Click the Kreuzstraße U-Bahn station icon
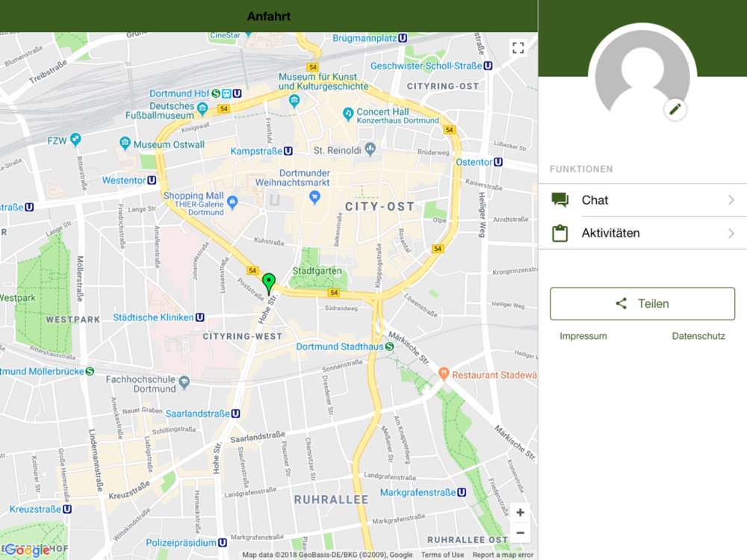This screenshot has height=560, width=747. point(67,509)
